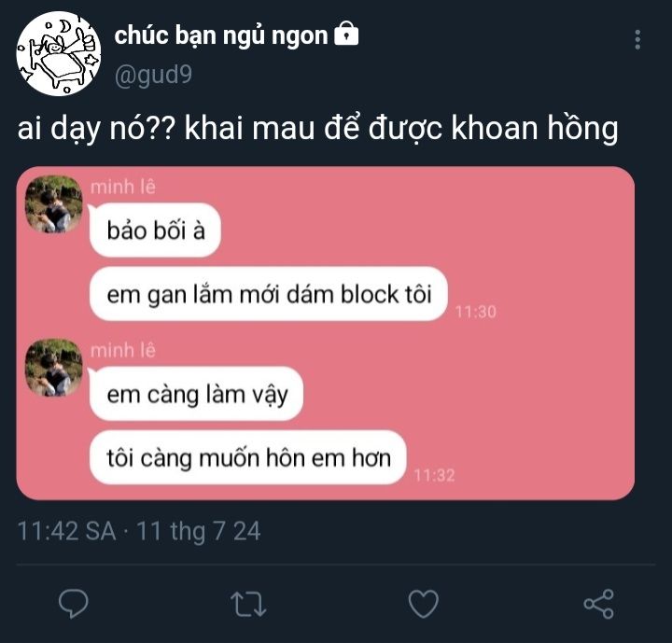Open profile via name 'chúc bạn ngủ ngon'
Viewport: 672px width, 643px height.
[221, 36]
